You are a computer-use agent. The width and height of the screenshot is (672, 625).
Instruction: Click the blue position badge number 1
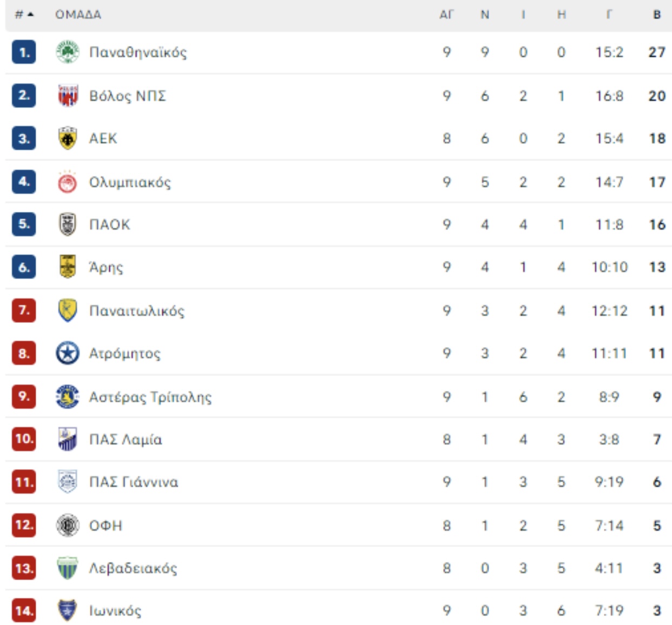pyautogui.click(x=24, y=52)
